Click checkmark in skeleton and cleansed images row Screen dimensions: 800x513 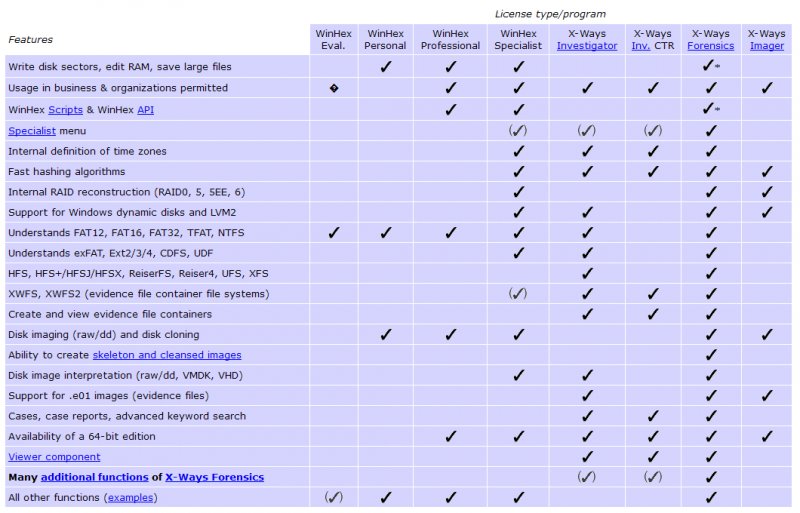(711, 354)
